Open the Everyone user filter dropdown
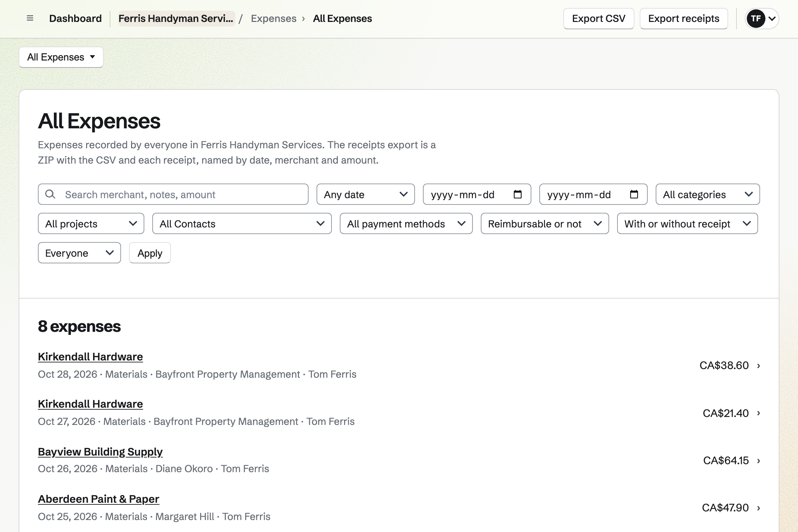This screenshot has width=798, height=532. 79,253
